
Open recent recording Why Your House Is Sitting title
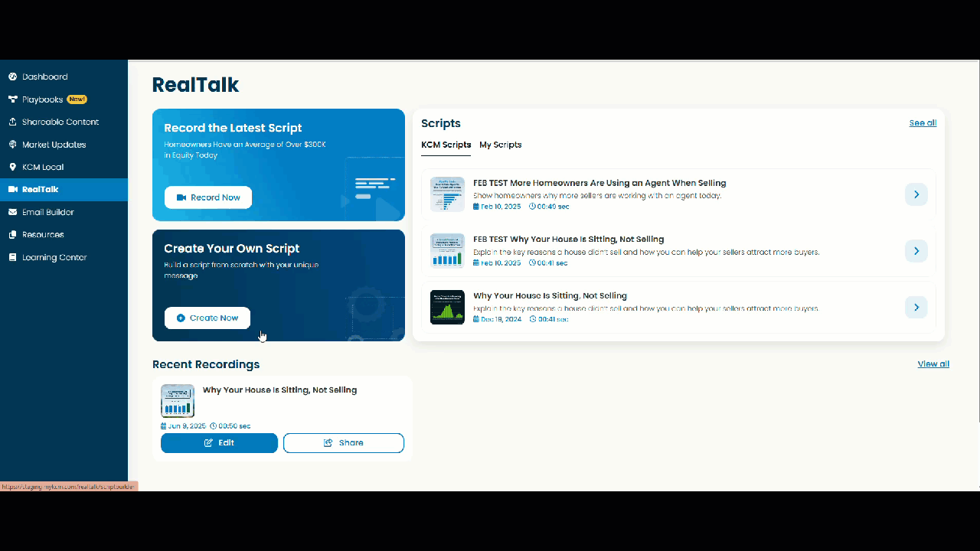(279, 390)
